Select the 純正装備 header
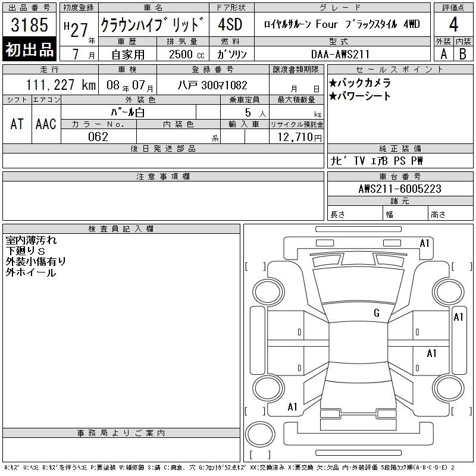This screenshot has height=476, width=476. [400, 148]
